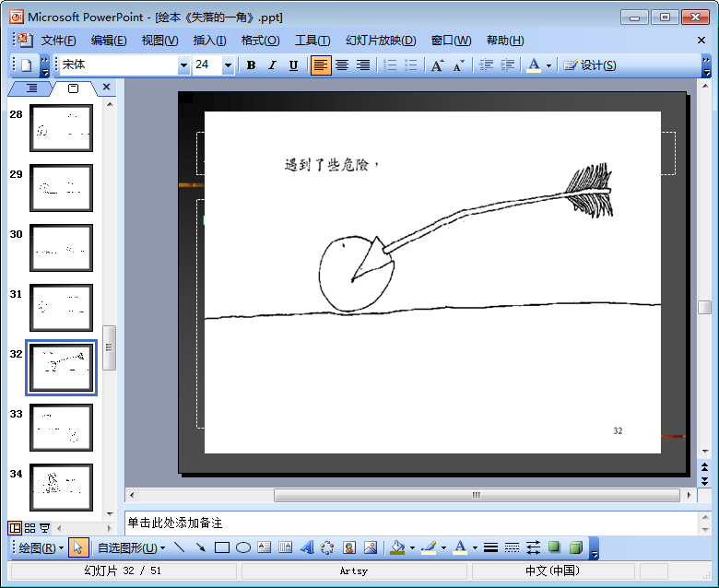Open the 文件 menu
The height and width of the screenshot is (588, 719).
pos(58,41)
